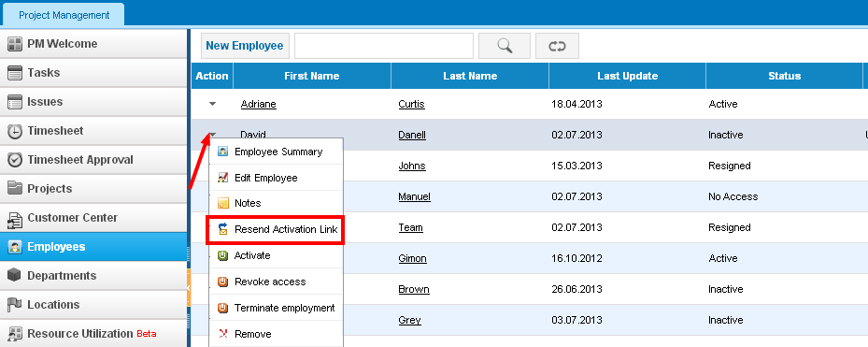This screenshot has height=347, width=868.
Task: Open the Project Management tab
Action: coord(64,15)
